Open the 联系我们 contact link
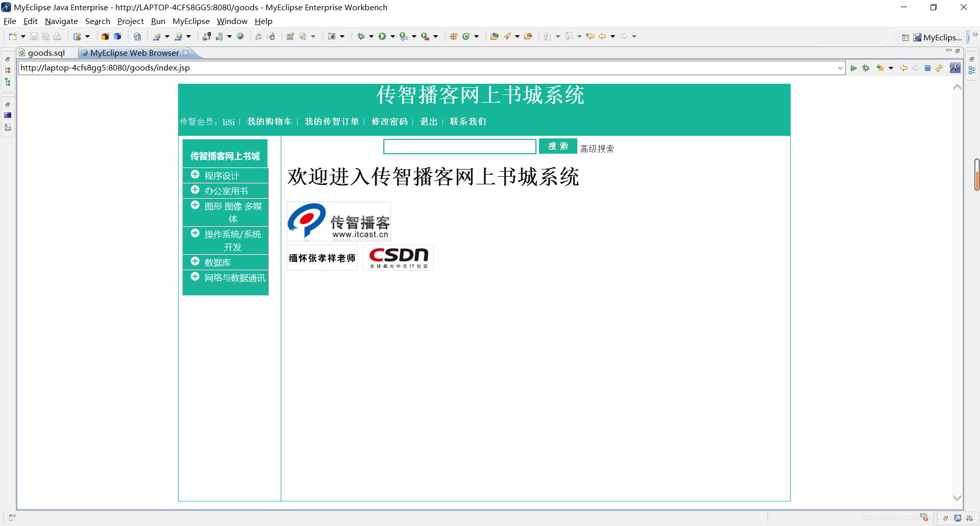 pyautogui.click(x=468, y=122)
